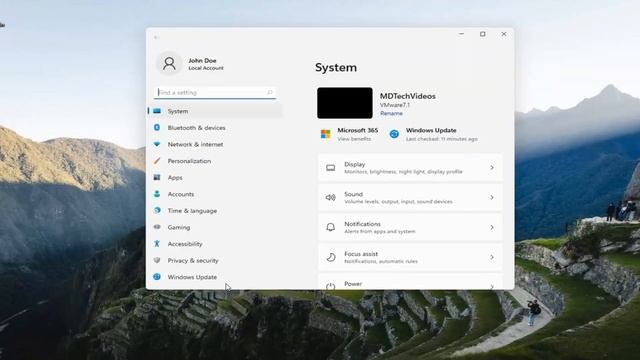
Task: Click the Rename link
Action: coord(391,113)
